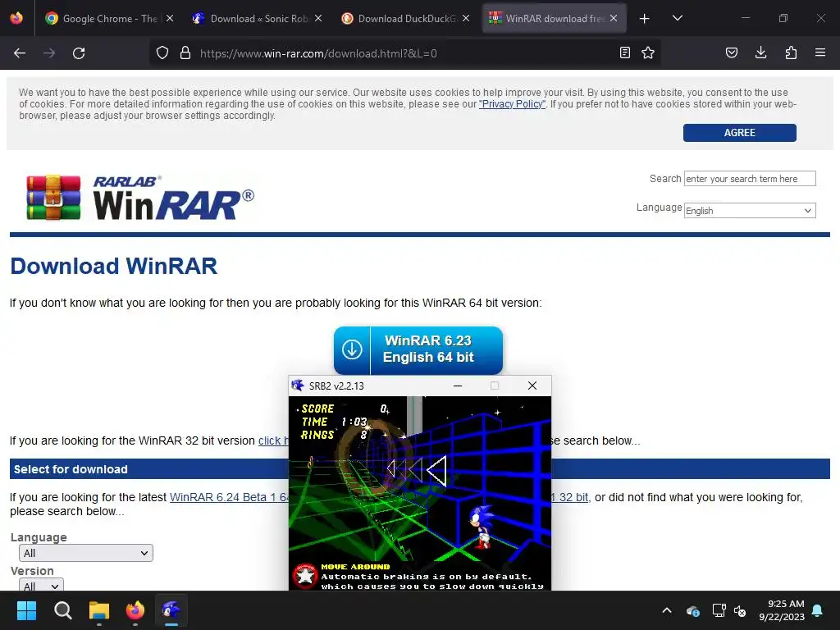Focus the site search field
The width and height of the screenshot is (840, 630).
coord(750,178)
